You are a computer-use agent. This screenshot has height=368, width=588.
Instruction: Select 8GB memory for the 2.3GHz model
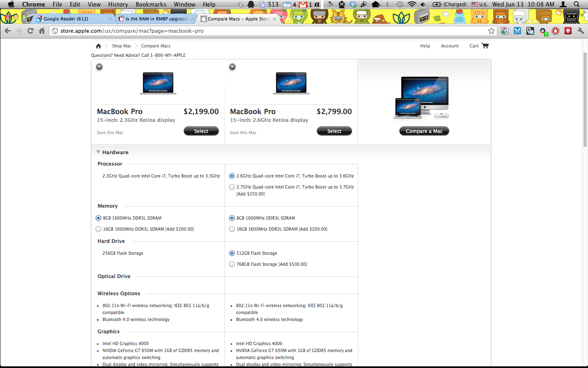point(98,218)
